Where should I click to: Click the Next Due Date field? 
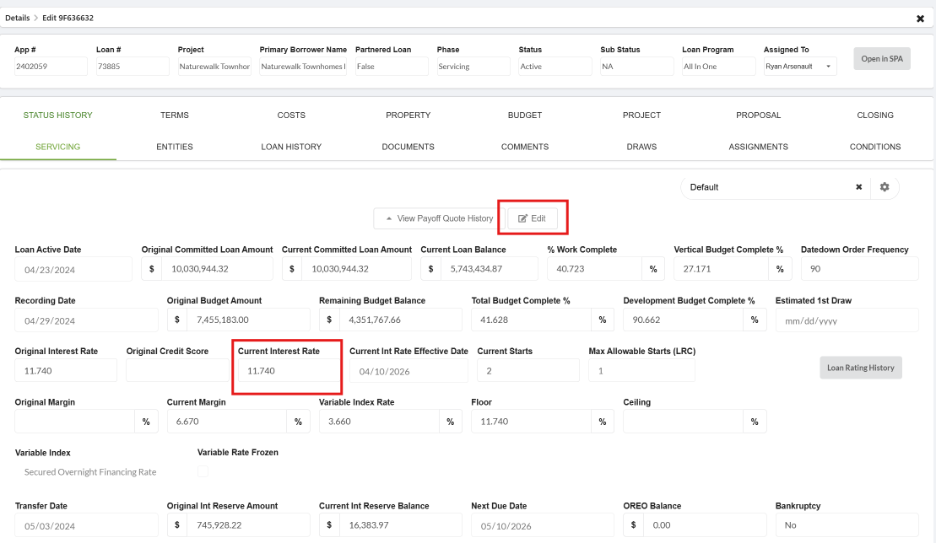point(543,526)
